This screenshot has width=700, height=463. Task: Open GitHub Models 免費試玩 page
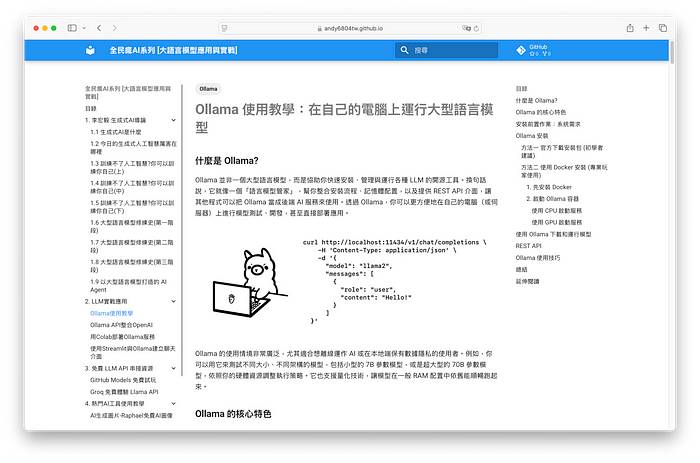(x=123, y=380)
